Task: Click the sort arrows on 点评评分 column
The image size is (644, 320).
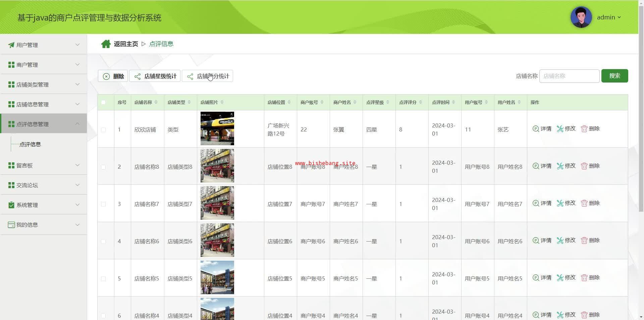Action: coord(421,102)
